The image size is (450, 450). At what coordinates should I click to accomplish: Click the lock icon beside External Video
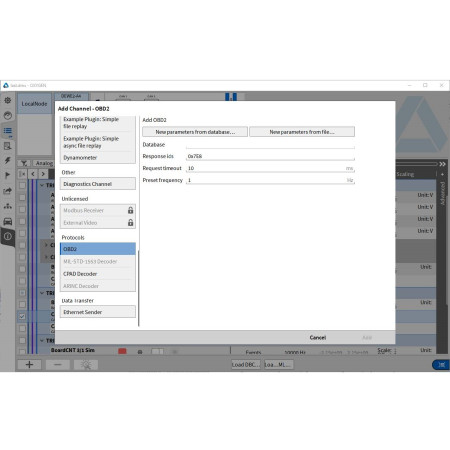130,223
